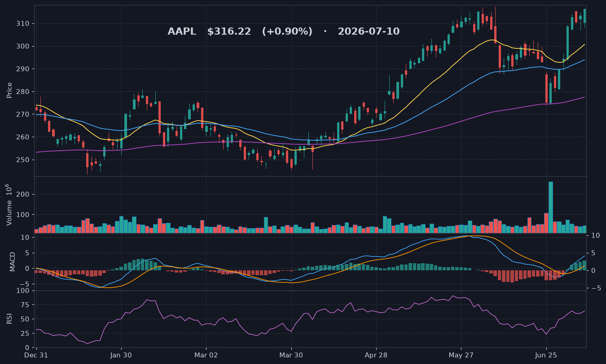Image resolution: width=606 pixels, height=364 pixels.
Task: Click the Volume axis label
Action: (x=9, y=204)
